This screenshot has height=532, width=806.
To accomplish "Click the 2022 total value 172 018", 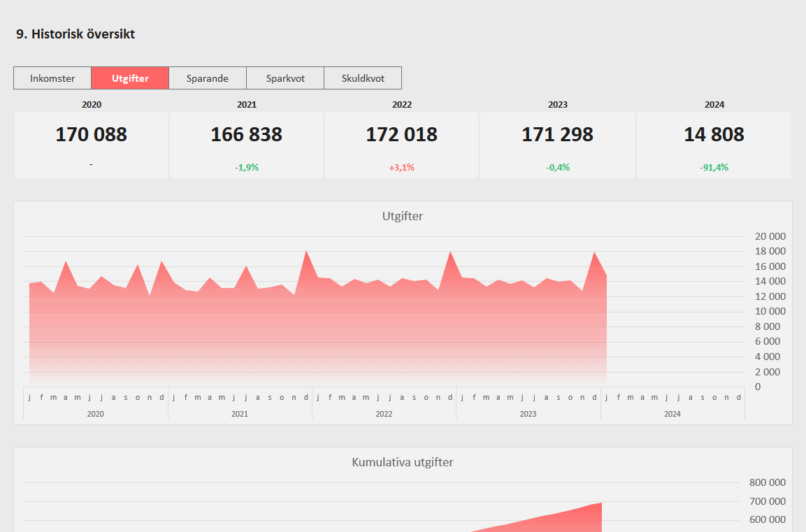I will point(401,135).
